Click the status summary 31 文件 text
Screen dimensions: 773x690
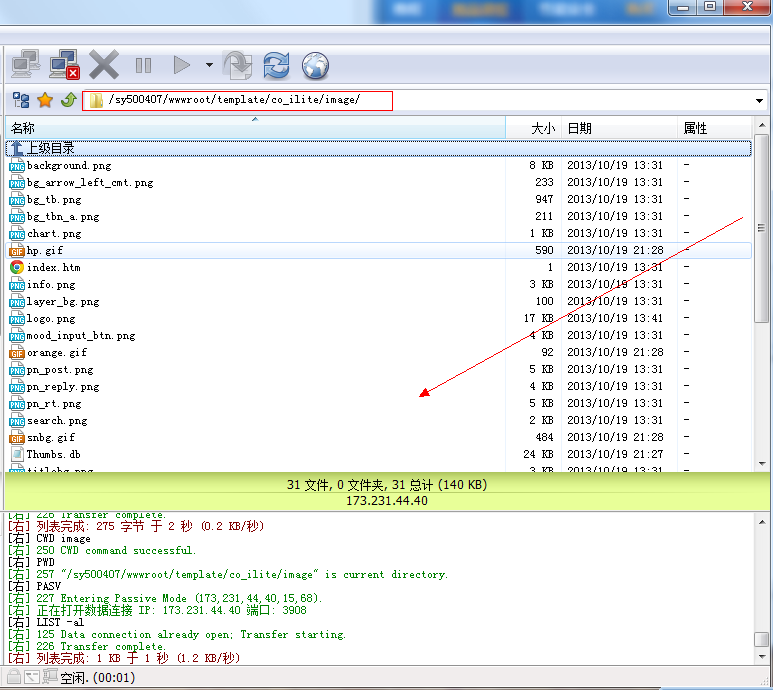coord(387,485)
